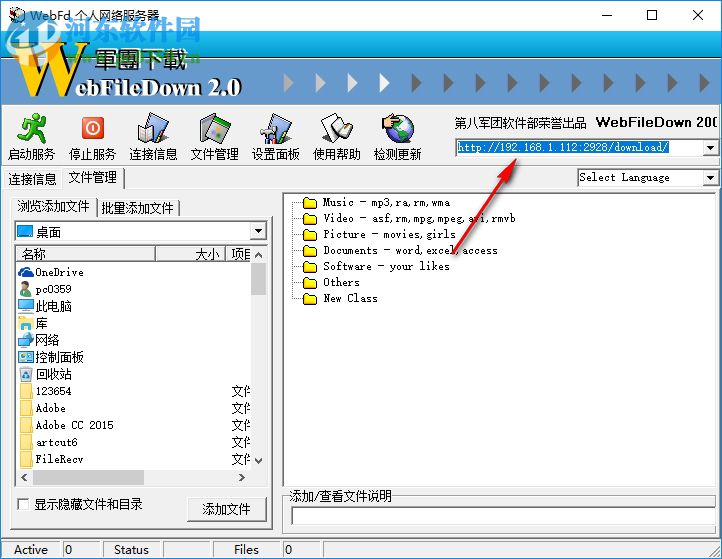Image resolution: width=722 pixels, height=559 pixels.
Task: Click the pc0359 user icon
Action: pyautogui.click(x=26, y=289)
